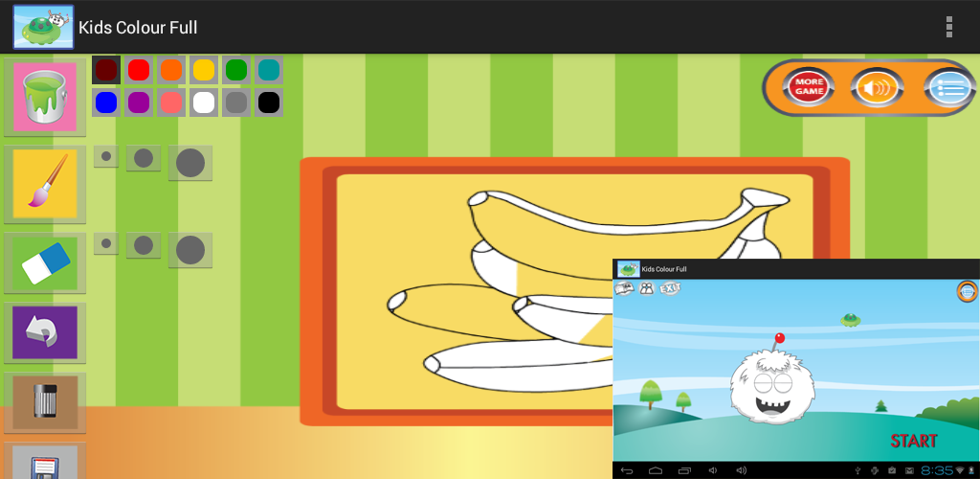This screenshot has height=479, width=980.
Task: Pick the black color swatch
Action: click(269, 103)
